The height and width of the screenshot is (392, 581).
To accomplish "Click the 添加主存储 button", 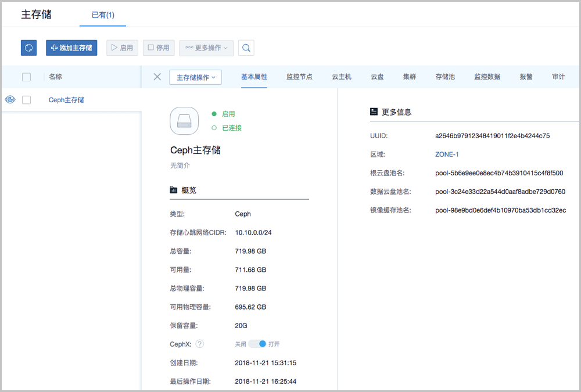I will pyautogui.click(x=71, y=48).
